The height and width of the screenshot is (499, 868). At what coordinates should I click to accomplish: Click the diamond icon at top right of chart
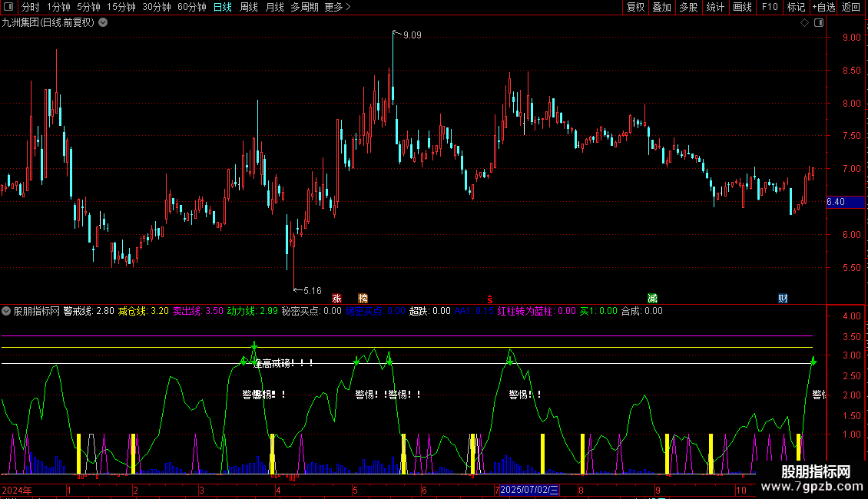coord(804,22)
